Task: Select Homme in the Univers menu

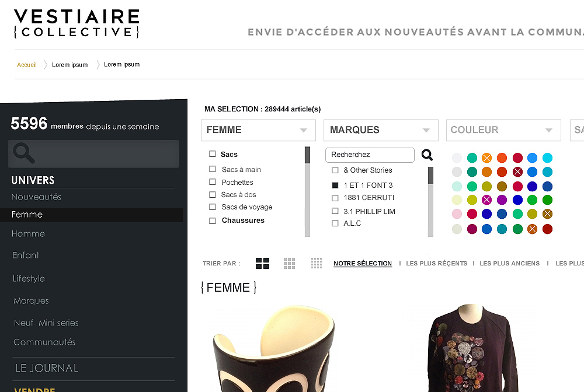Action: click(x=28, y=233)
